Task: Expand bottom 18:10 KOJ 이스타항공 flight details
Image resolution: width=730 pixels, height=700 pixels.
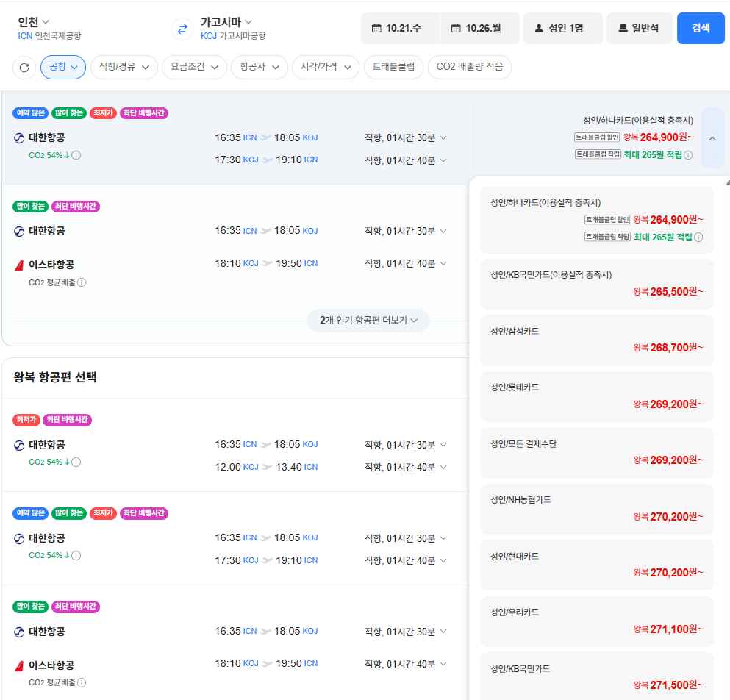Action: (x=443, y=664)
